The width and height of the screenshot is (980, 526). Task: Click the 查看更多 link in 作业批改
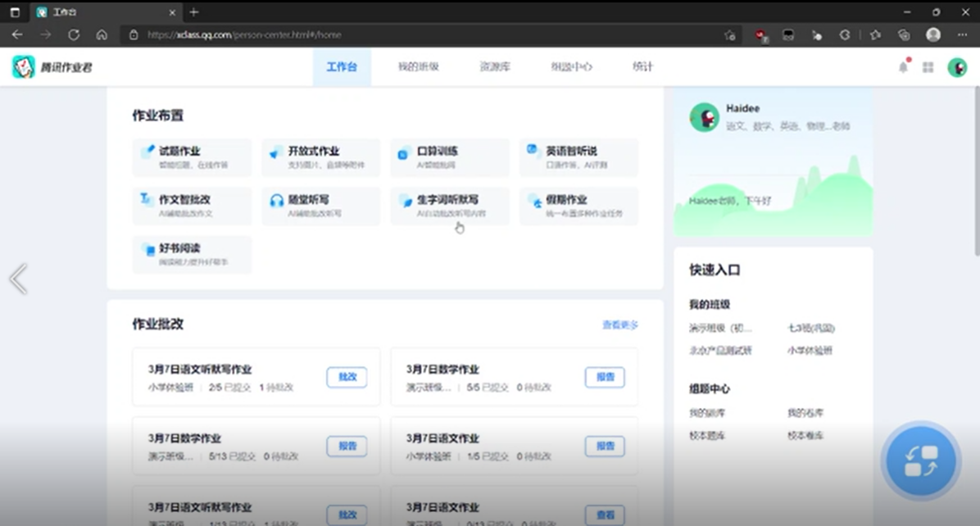click(620, 325)
